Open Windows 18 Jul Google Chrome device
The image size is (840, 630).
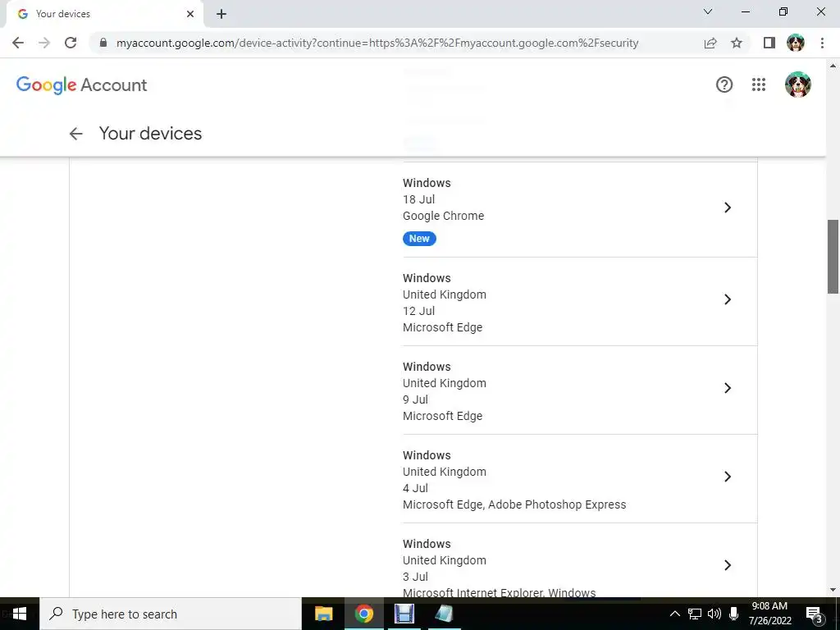pyautogui.click(x=580, y=210)
